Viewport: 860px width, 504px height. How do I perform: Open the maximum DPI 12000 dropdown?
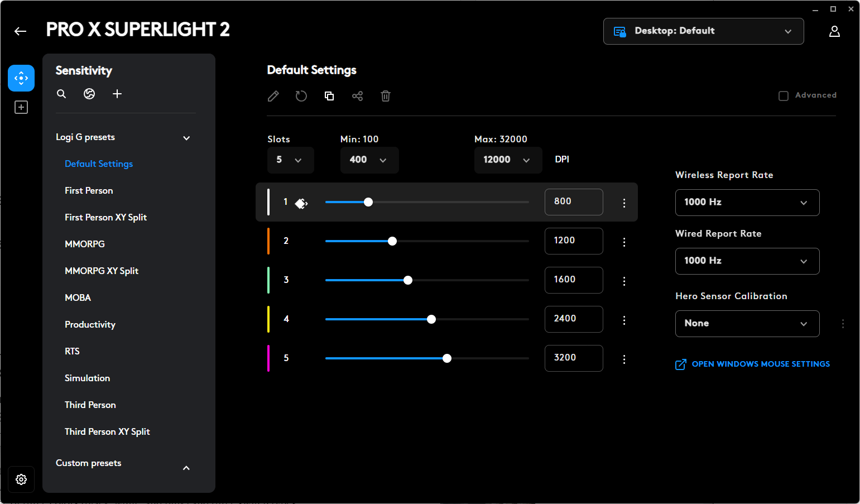[x=508, y=160]
